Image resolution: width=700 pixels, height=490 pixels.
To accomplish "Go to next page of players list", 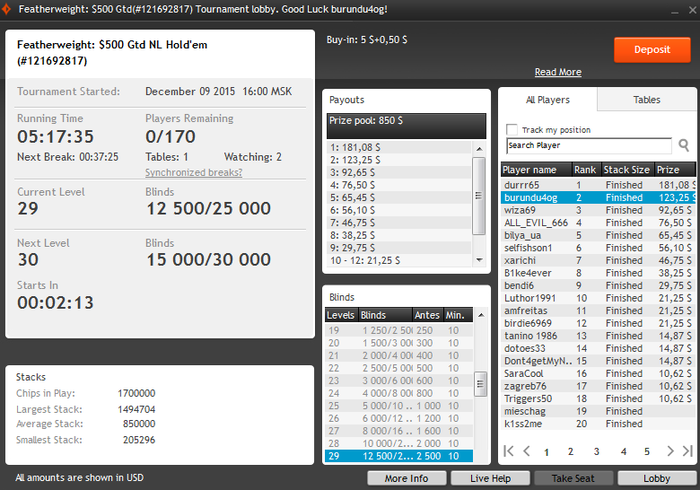I will (670, 451).
